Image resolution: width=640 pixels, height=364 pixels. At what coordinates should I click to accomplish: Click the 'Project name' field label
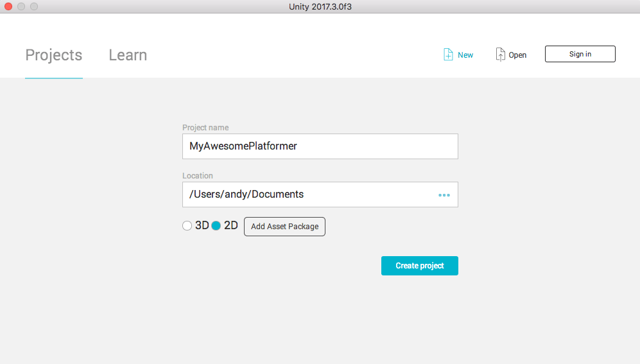coord(205,128)
